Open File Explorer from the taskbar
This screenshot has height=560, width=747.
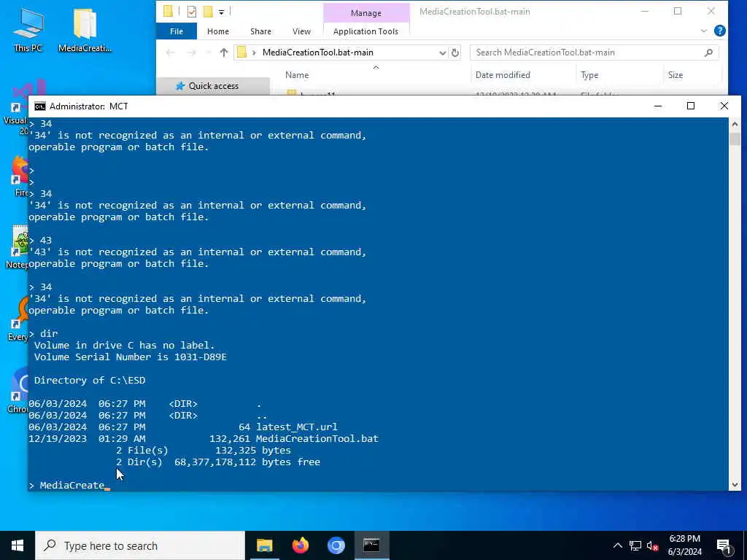click(264, 545)
